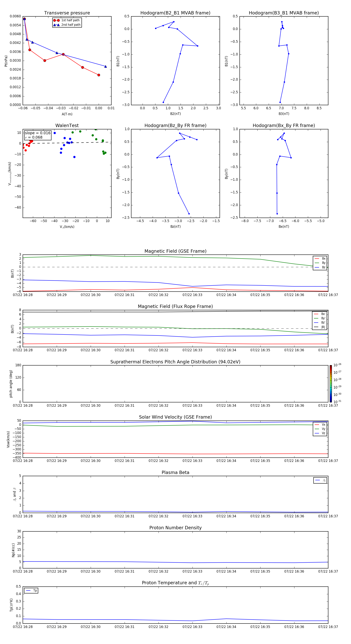
Task: Click the pitch angle rainbow colorbar
Action: tap(331, 384)
